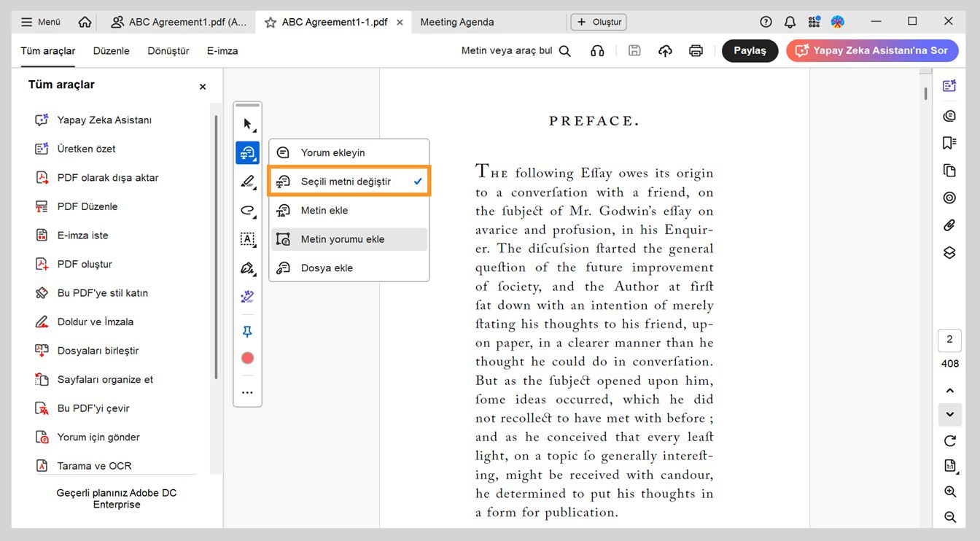Image resolution: width=980 pixels, height=541 pixels.
Task: Choose Yorum ekleyin from the menu
Action: pyautogui.click(x=349, y=152)
